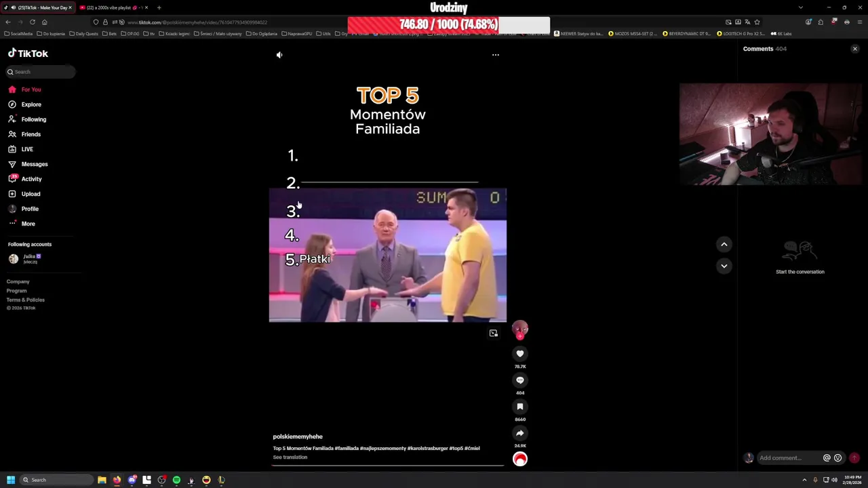Image resolution: width=868 pixels, height=488 pixels.
Task: Open the list-all-tabs dropdown chevron
Action: tap(801, 7)
